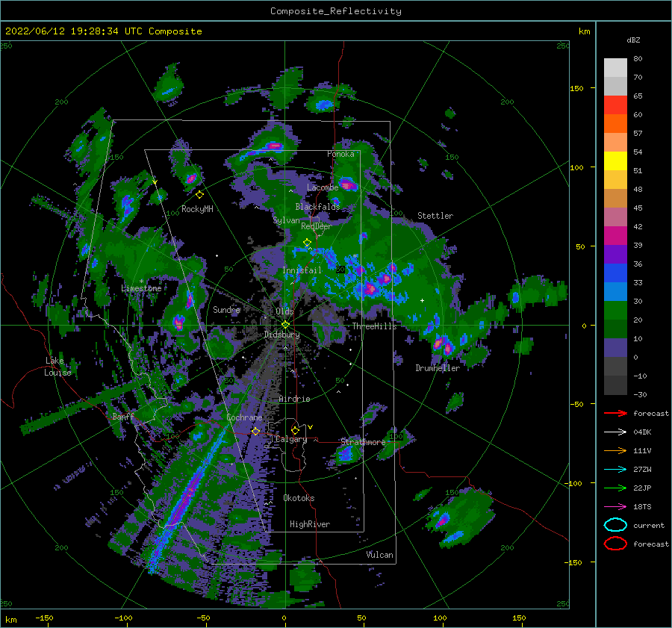The height and width of the screenshot is (628, 672).
Task: Pick the light gray swatch beside the 80 dBZ label
Action: pos(615,67)
